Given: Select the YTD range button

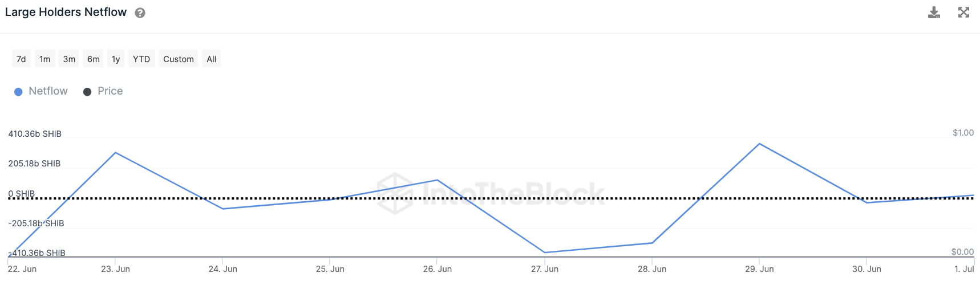Looking at the screenshot, I should pos(141,59).
